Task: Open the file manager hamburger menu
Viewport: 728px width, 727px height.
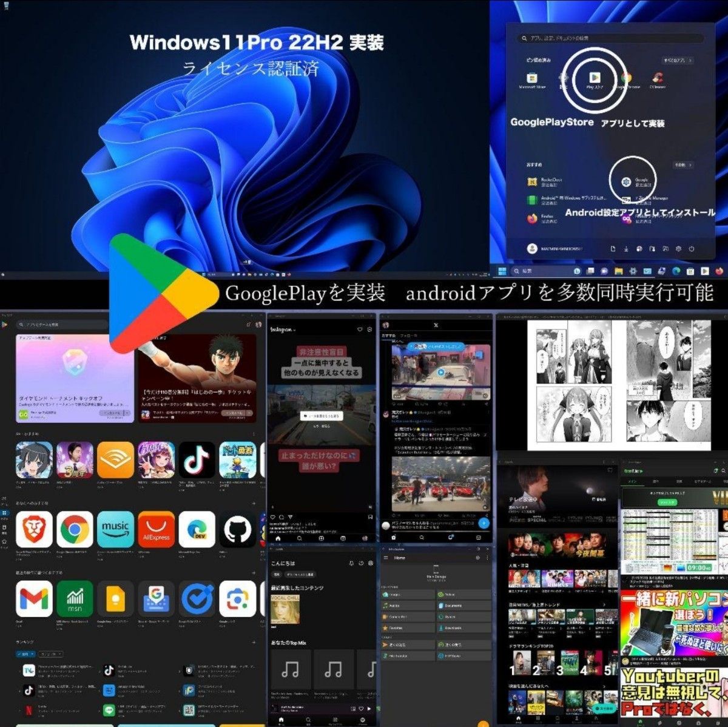Action: click(x=386, y=558)
